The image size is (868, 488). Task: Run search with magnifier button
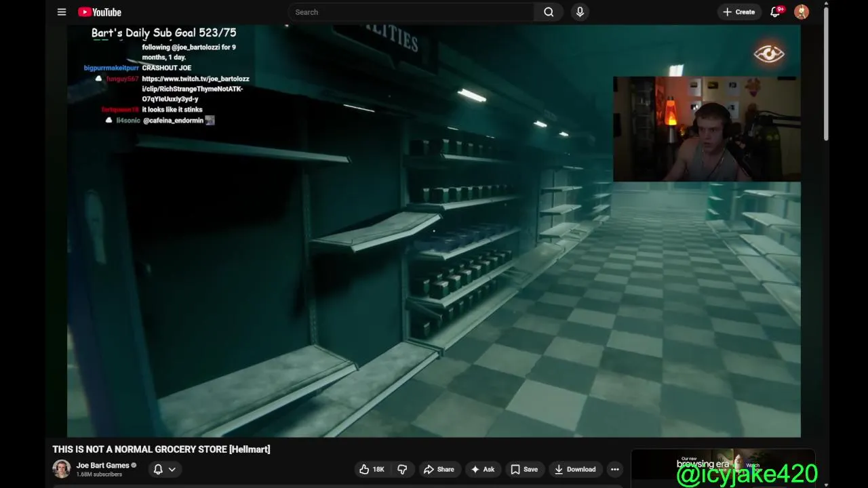(x=549, y=12)
